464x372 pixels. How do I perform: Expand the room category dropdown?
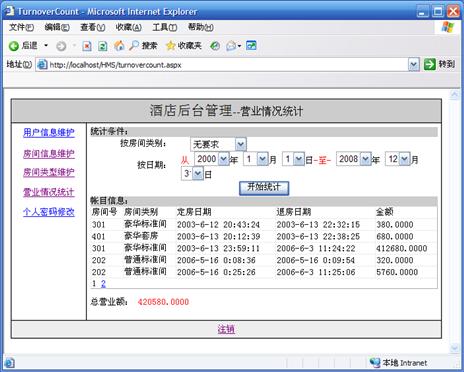tap(240, 144)
